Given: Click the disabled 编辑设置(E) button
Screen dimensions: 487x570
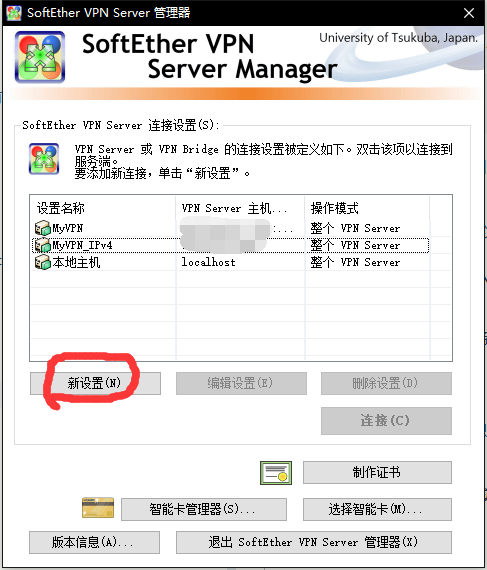Looking at the screenshot, I should click(x=241, y=383).
